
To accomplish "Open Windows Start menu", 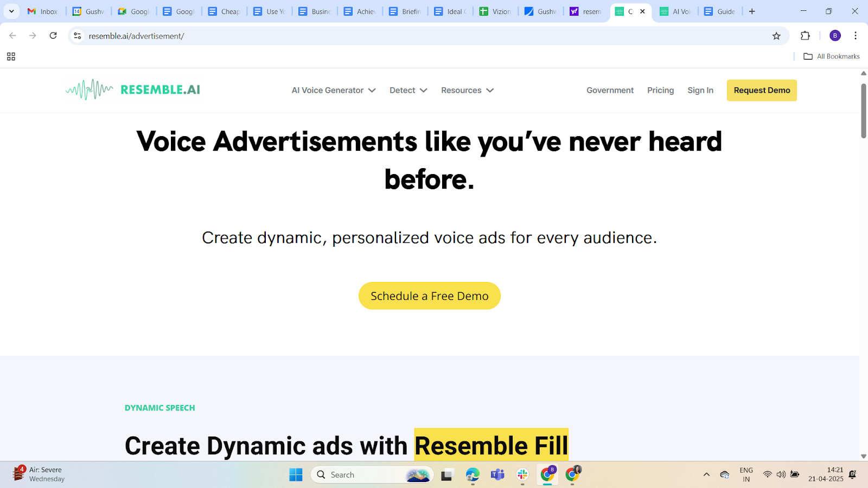I will pos(296,475).
